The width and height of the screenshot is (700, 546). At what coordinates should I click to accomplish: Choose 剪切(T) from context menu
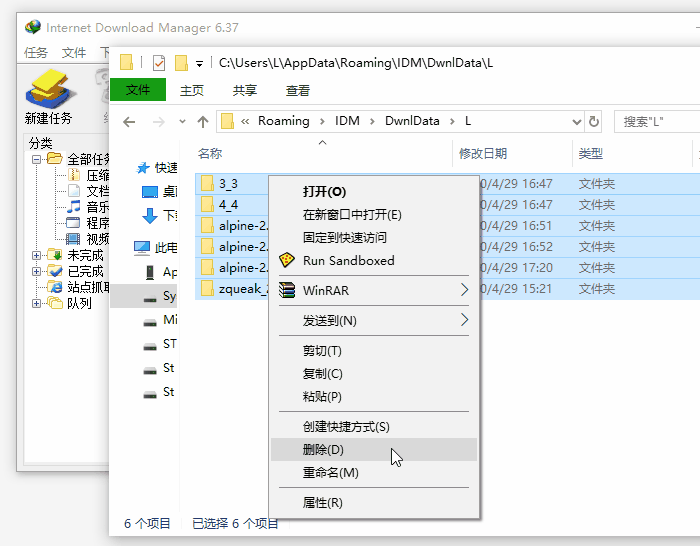click(x=374, y=351)
